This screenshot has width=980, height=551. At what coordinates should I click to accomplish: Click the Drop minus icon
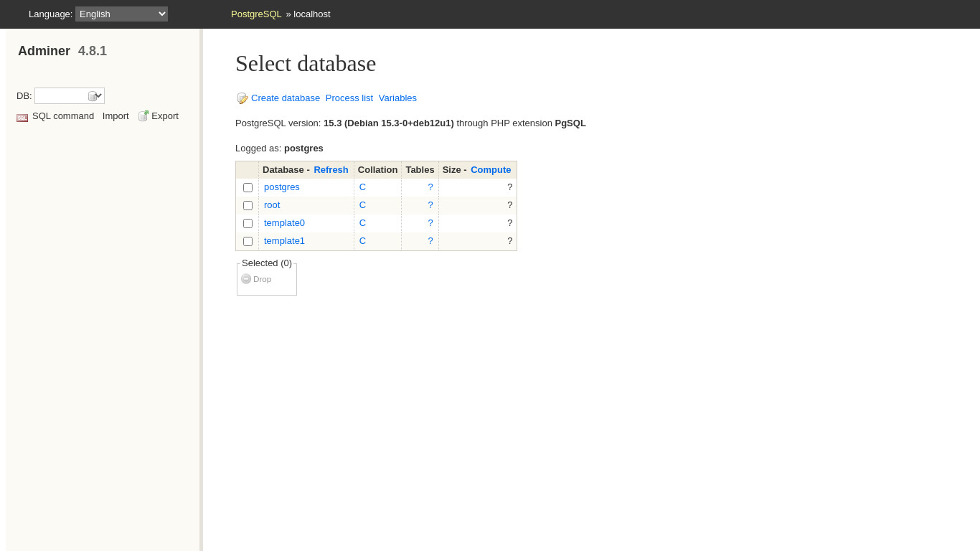tap(246, 279)
